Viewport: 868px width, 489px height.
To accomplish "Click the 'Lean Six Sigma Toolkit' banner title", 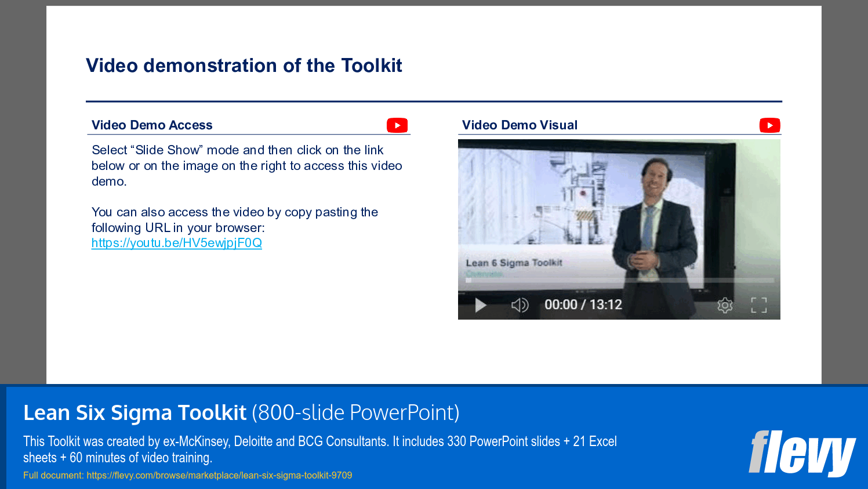I will tap(135, 412).
